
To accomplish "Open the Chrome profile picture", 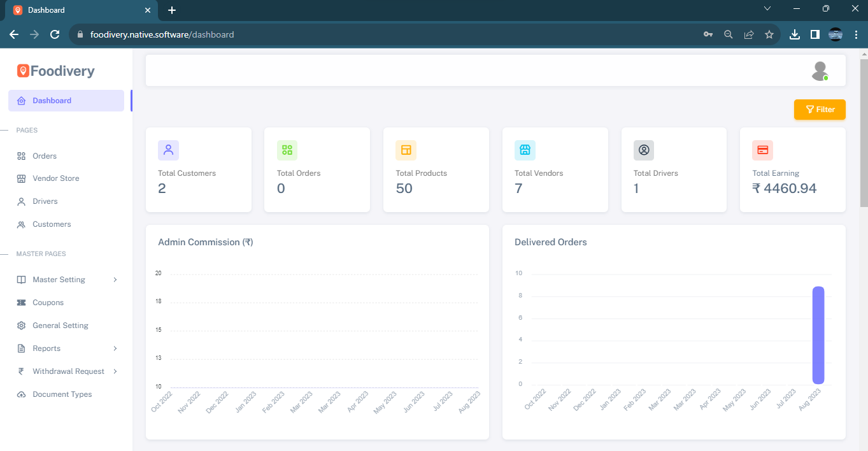I will coord(836,34).
